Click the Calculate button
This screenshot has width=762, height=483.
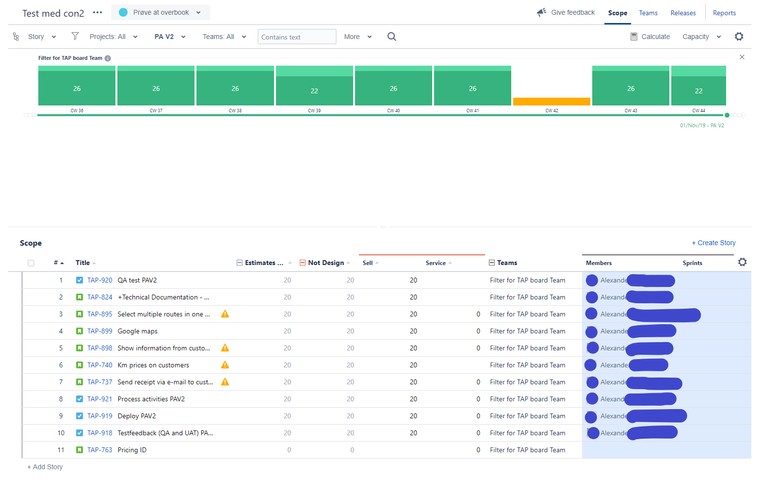point(650,37)
